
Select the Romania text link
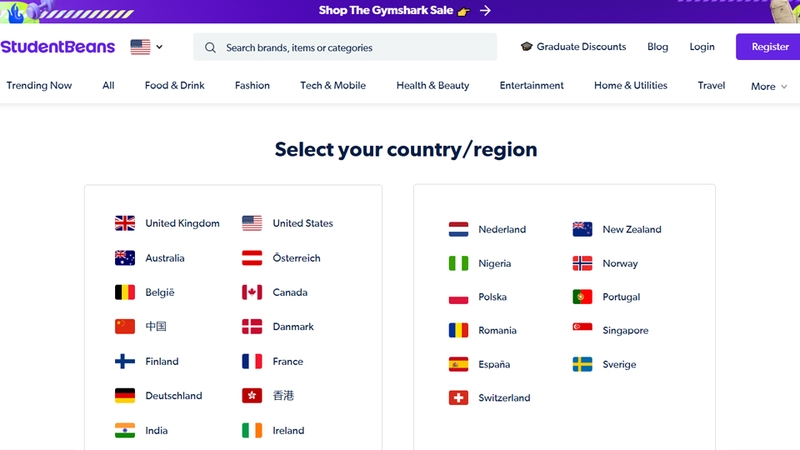(497, 330)
